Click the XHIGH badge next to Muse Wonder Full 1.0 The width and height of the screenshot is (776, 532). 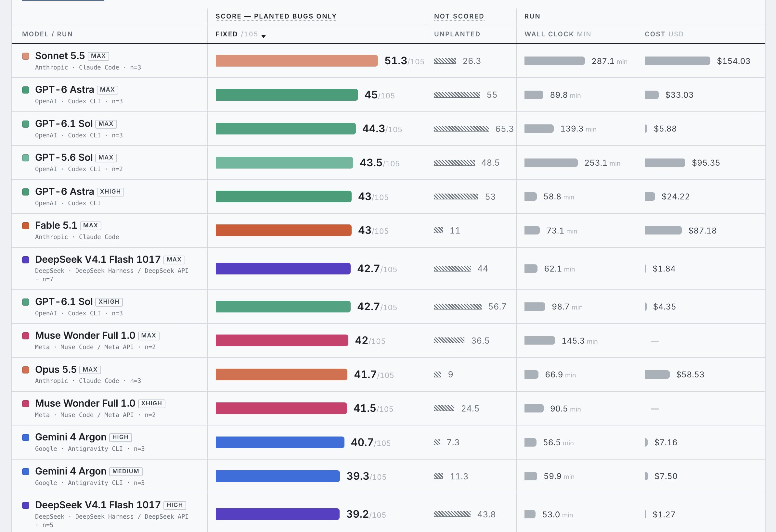[x=151, y=403]
